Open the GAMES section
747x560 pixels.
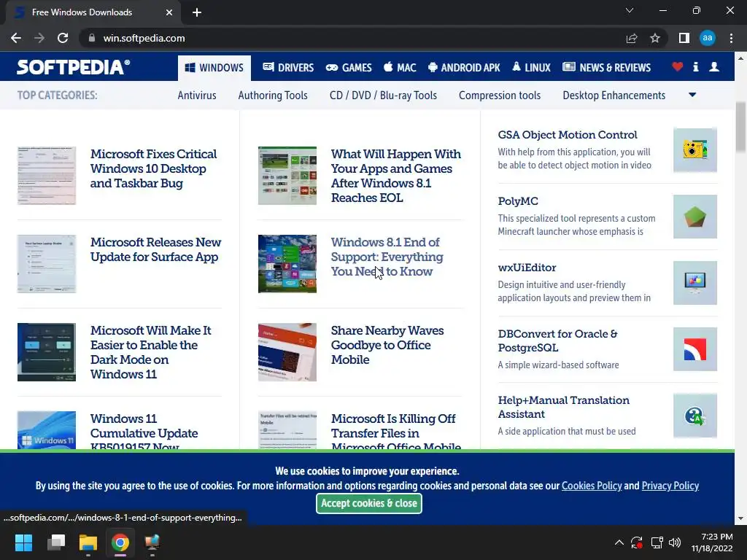click(349, 68)
